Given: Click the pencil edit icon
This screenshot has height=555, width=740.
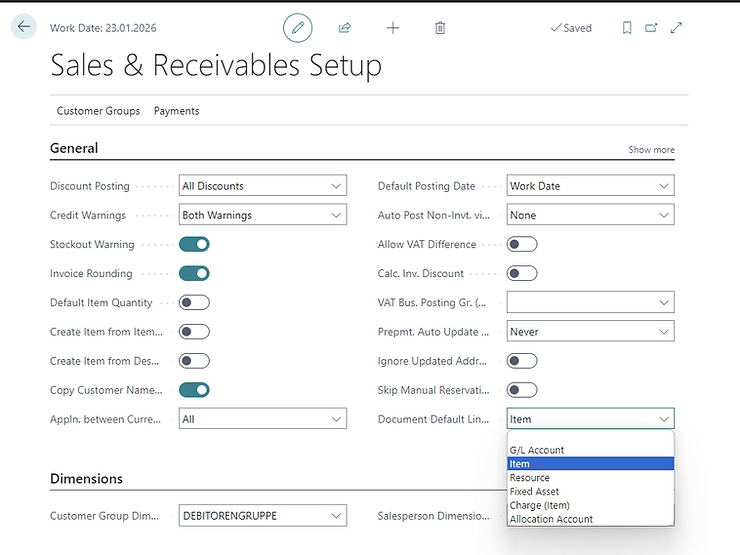Looking at the screenshot, I should point(297,28).
